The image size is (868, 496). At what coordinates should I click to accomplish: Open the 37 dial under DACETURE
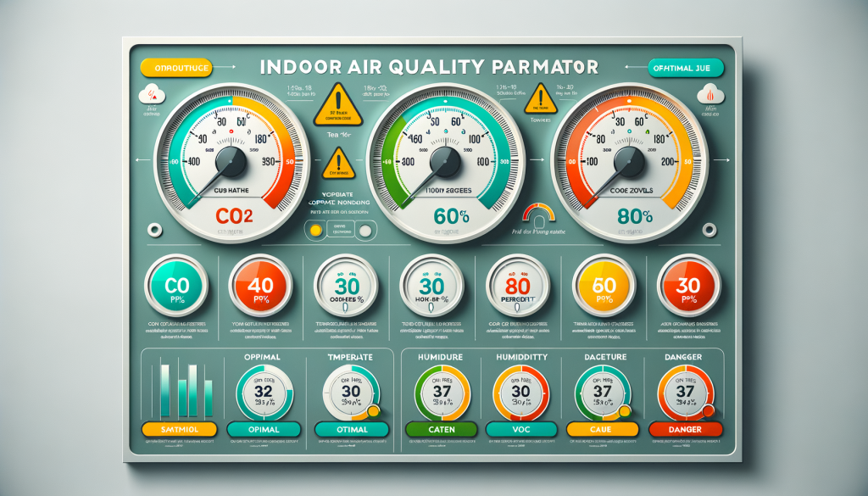[x=603, y=393]
